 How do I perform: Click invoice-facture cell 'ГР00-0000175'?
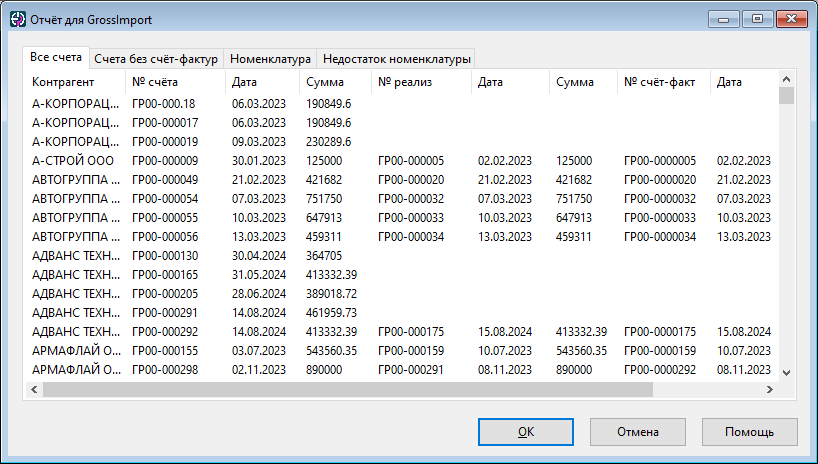click(660, 332)
